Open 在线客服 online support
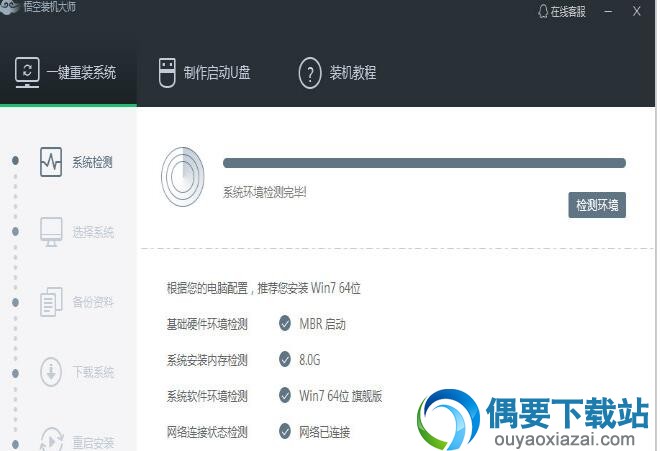This screenshot has height=451, width=660. (562, 11)
